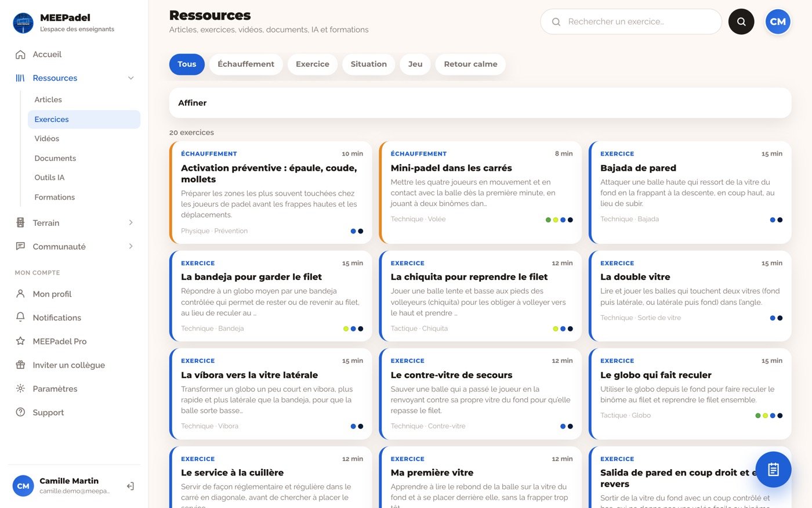
Task: Filter by the Retour calme tab
Action: click(471, 64)
